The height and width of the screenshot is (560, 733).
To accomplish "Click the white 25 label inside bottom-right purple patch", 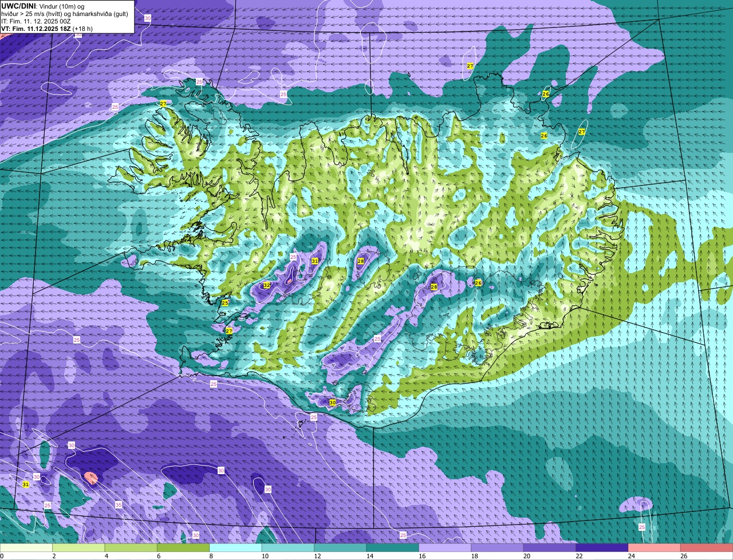I will click(x=642, y=527).
